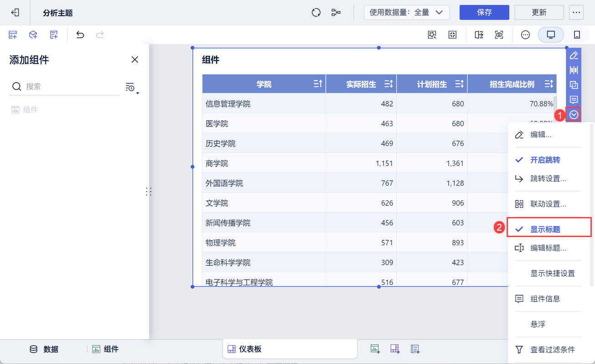Click the 外国语学院 cell

click(264, 183)
